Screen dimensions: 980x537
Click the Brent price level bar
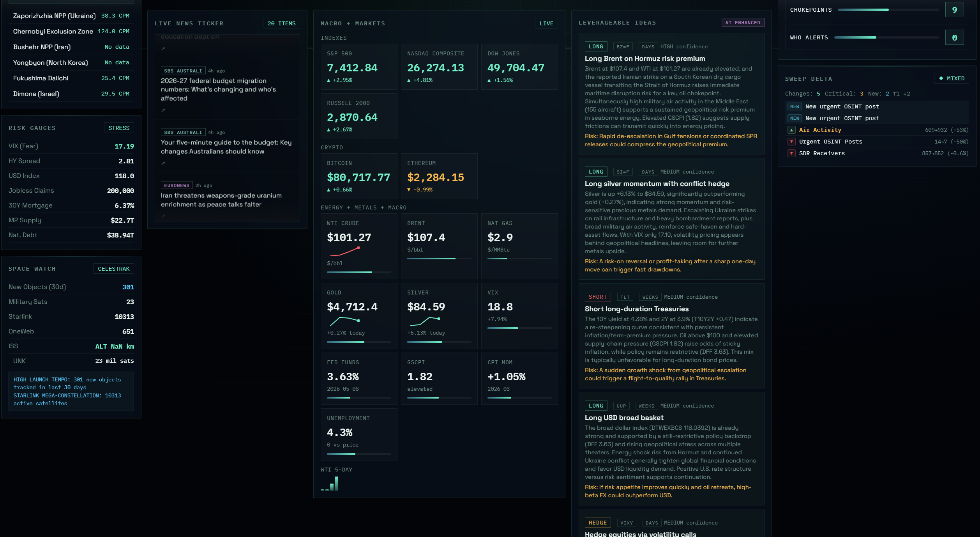click(439, 259)
